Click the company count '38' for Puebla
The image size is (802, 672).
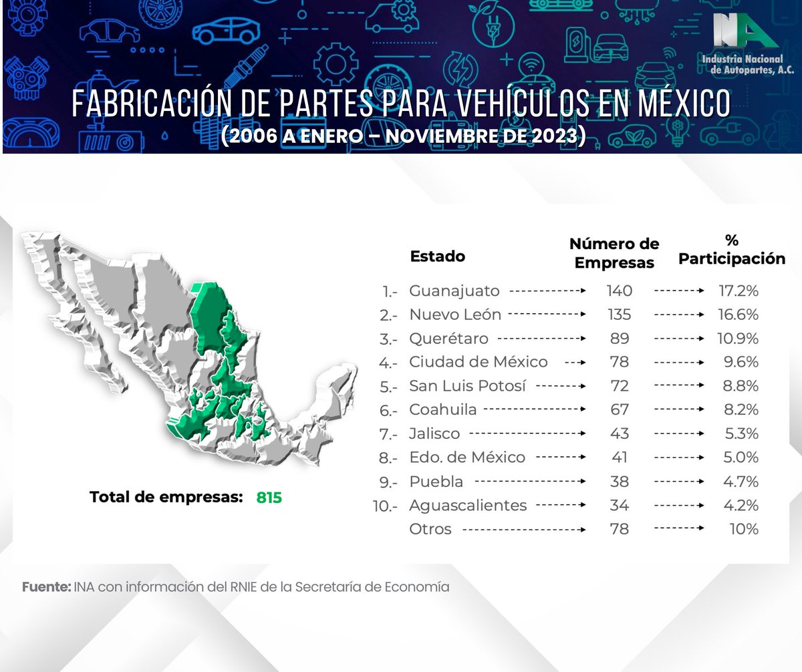620,481
